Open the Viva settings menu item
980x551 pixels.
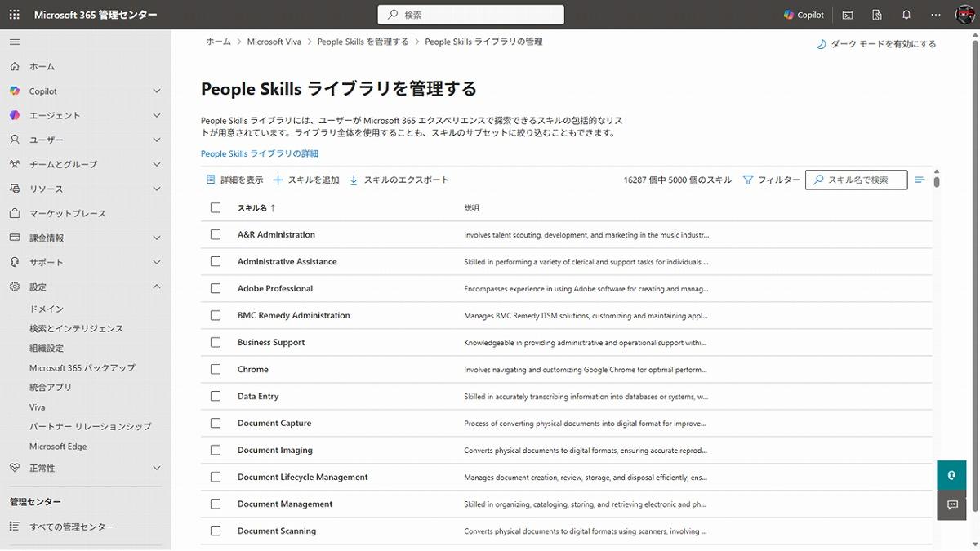[x=38, y=407]
